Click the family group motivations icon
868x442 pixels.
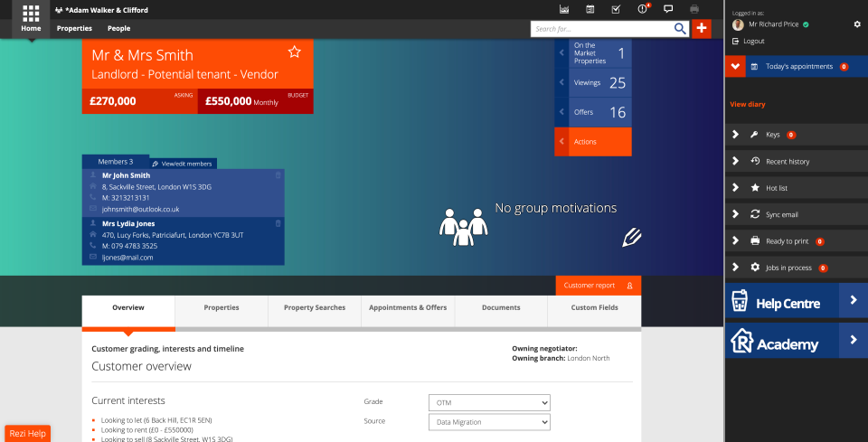point(463,227)
